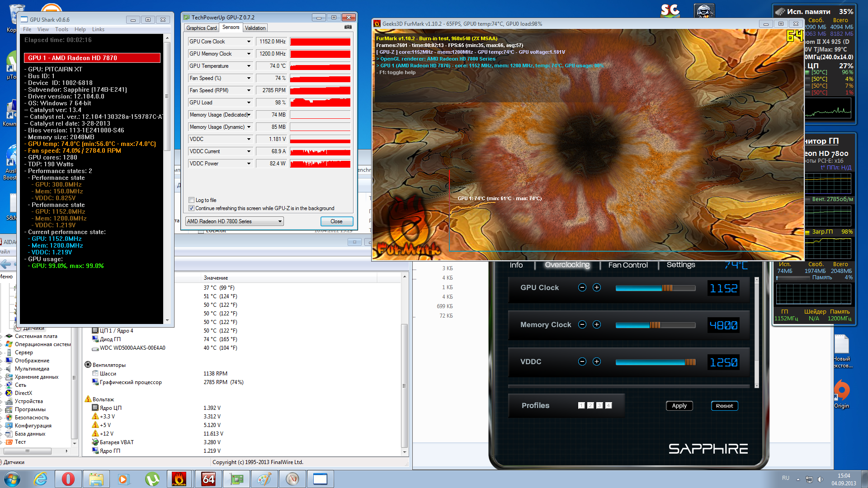868x488 pixels.
Task: Click the GPU Clock slider bar
Action: click(x=655, y=288)
